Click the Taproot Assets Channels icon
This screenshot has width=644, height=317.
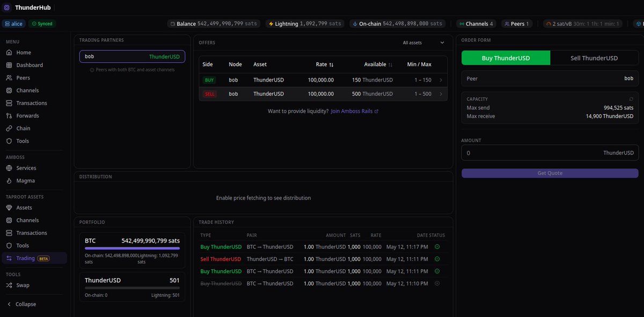[x=9, y=220]
